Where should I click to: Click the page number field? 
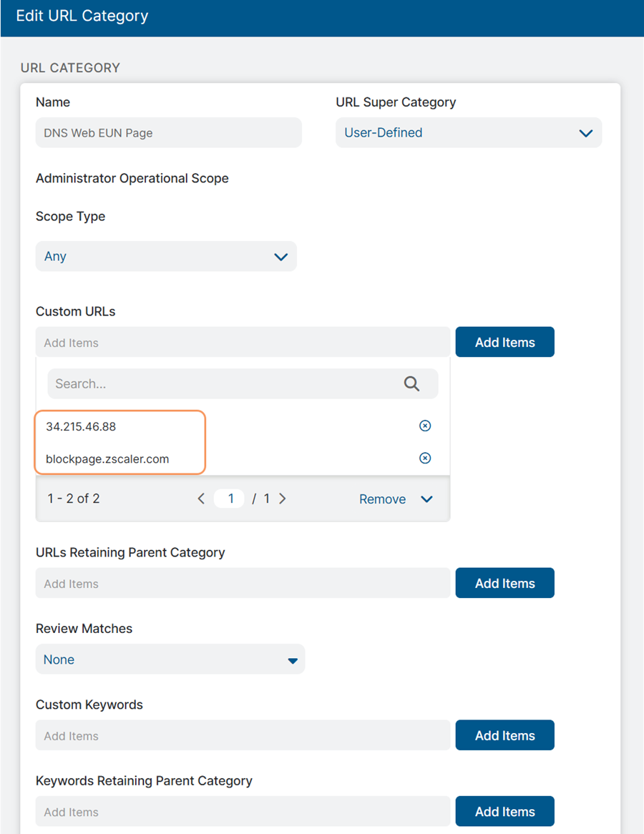[230, 499]
